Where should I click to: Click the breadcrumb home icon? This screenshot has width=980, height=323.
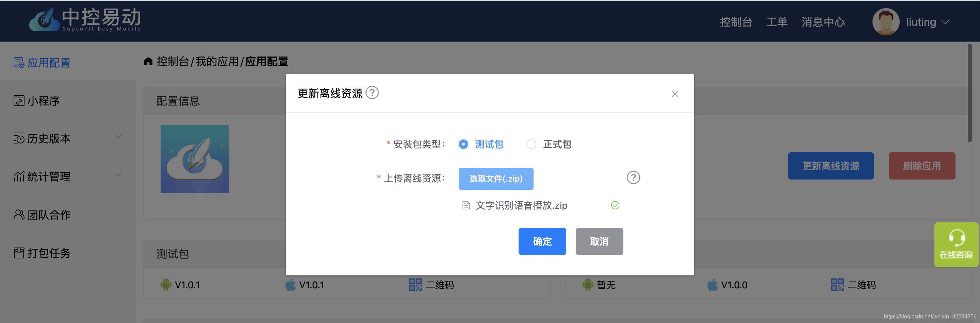tap(148, 61)
